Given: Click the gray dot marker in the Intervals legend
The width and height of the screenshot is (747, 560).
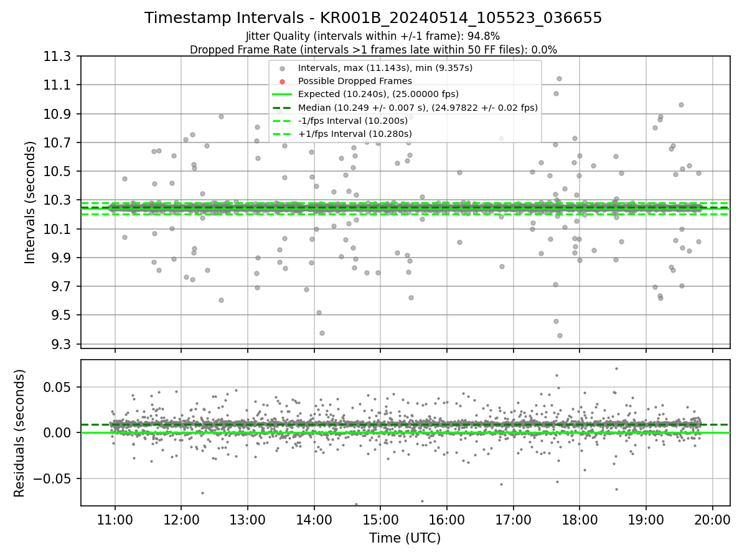Looking at the screenshot, I should pos(282,68).
